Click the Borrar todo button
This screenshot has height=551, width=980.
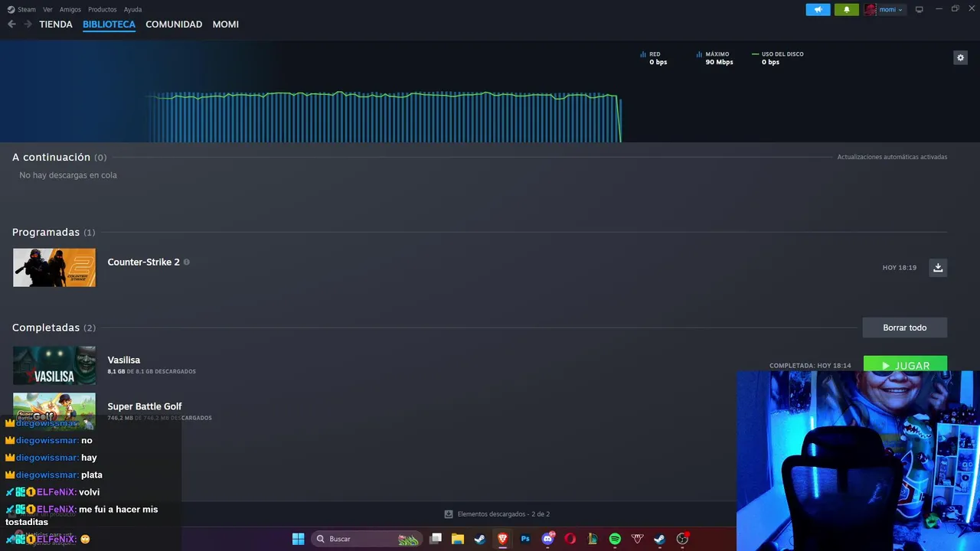[904, 328]
